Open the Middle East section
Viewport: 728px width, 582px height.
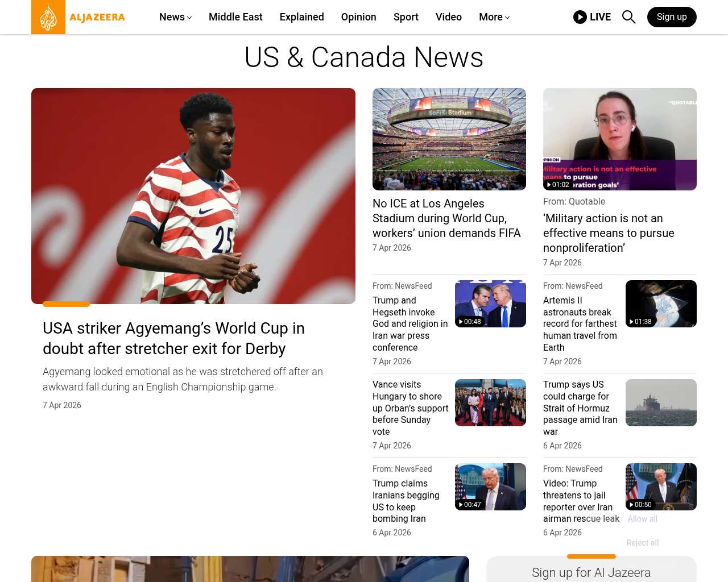tap(235, 17)
